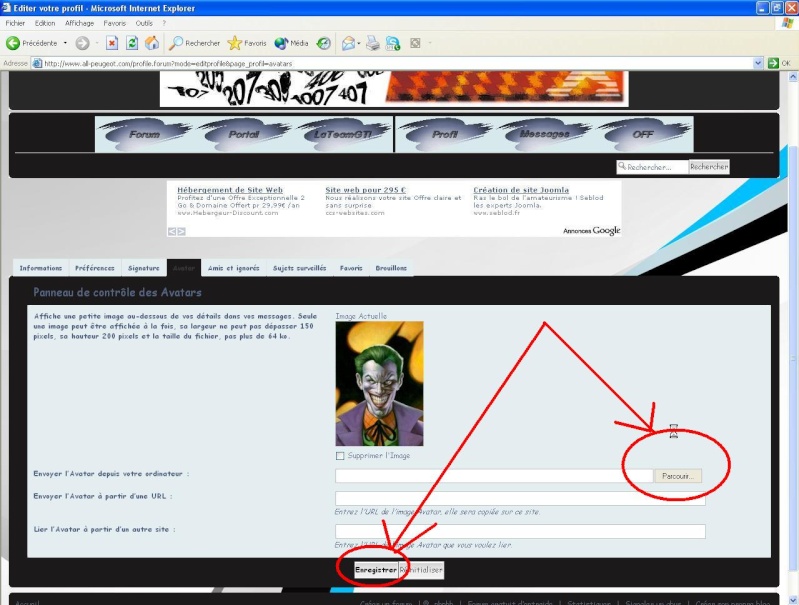The image size is (799, 605).
Task: Click the Annonces Google link
Action: pyautogui.click(x=592, y=231)
